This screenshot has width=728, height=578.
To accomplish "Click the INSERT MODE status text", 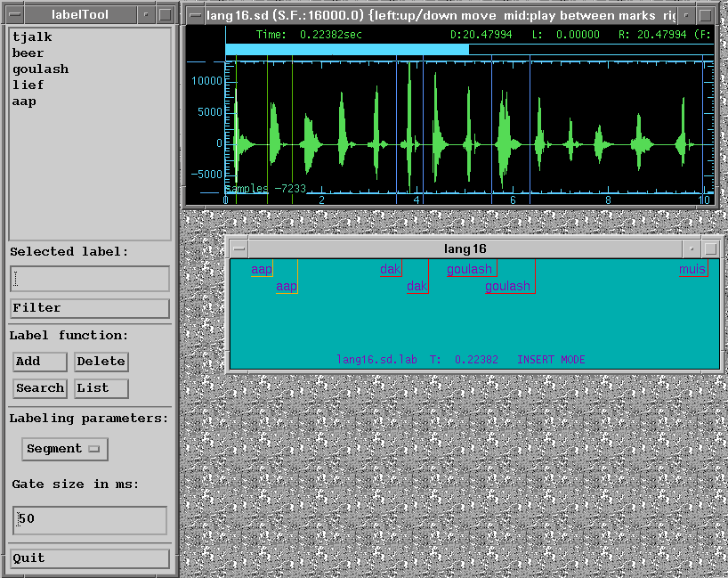I will (551, 360).
